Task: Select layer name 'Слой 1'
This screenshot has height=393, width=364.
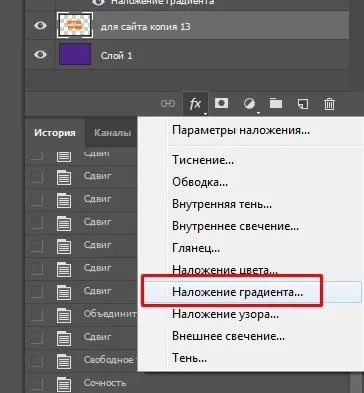Action: pyautogui.click(x=116, y=55)
